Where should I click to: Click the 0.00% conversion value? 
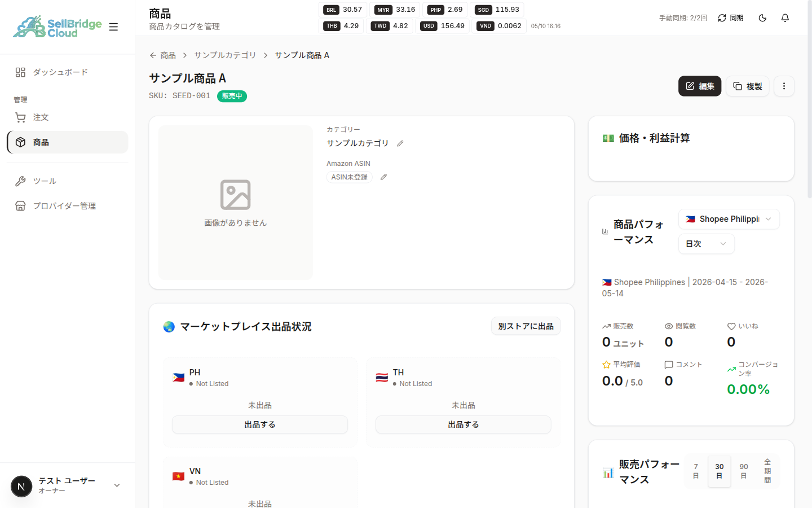click(x=748, y=389)
